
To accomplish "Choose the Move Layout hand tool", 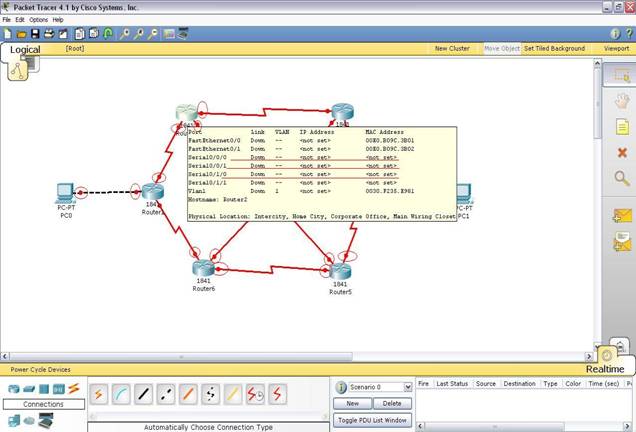I will [x=622, y=101].
